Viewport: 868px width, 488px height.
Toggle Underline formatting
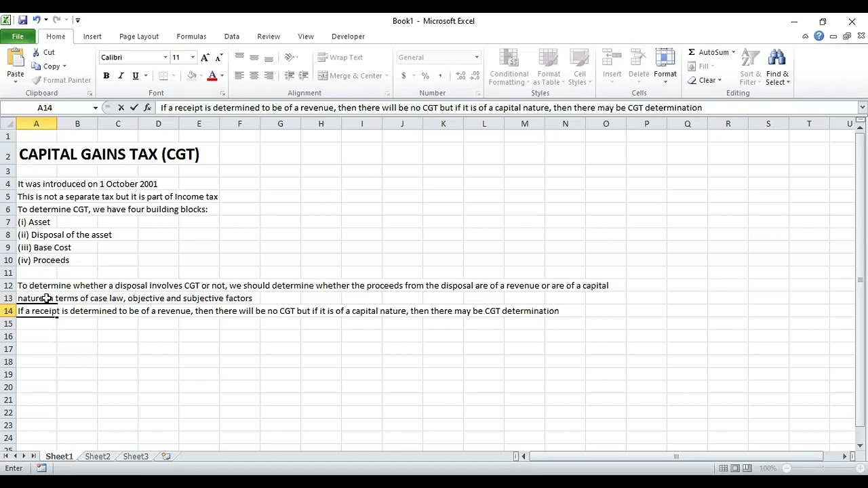click(136, 76)
